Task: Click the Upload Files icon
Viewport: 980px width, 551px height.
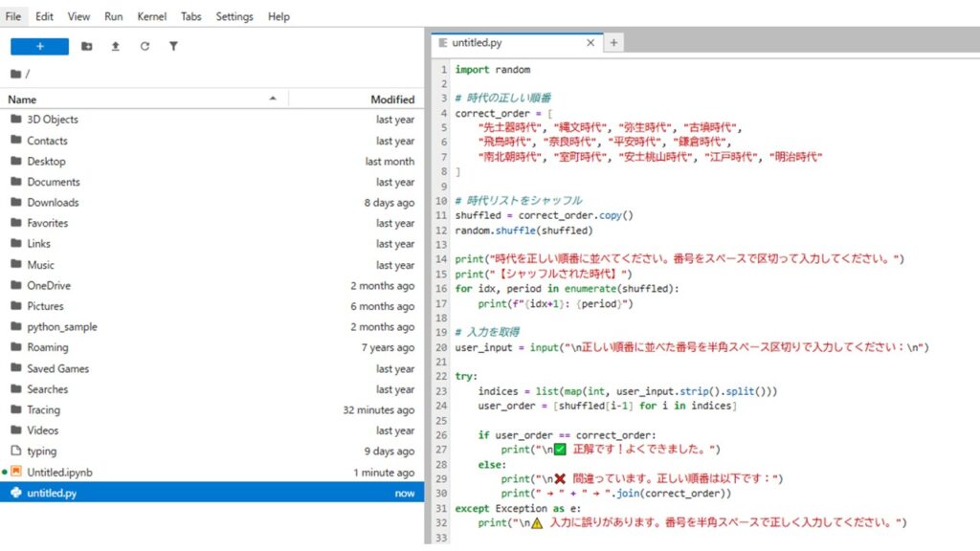Action: [116, 46]
